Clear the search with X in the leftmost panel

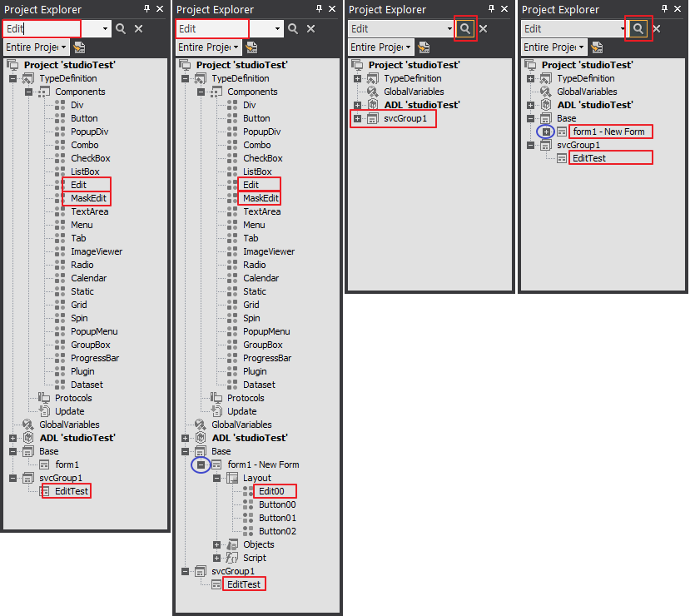coord(138,28)
